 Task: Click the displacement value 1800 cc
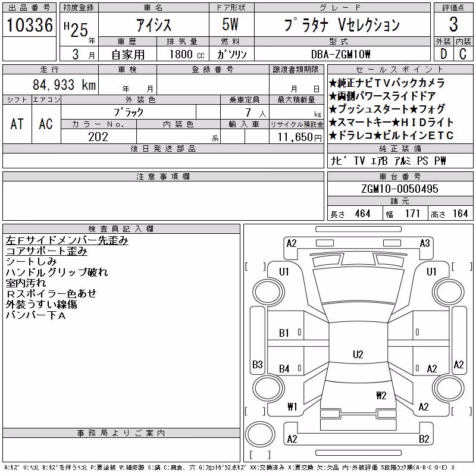[187, 54]
